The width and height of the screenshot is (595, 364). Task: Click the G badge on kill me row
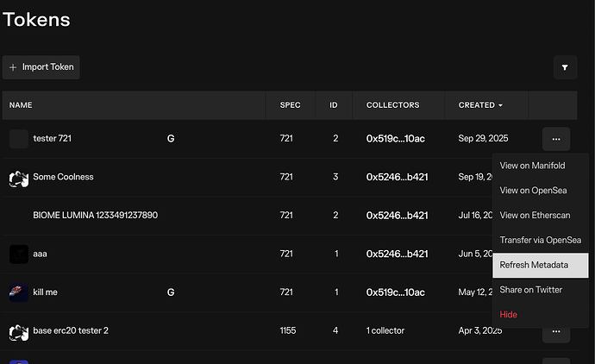click(x=171, y=292)
